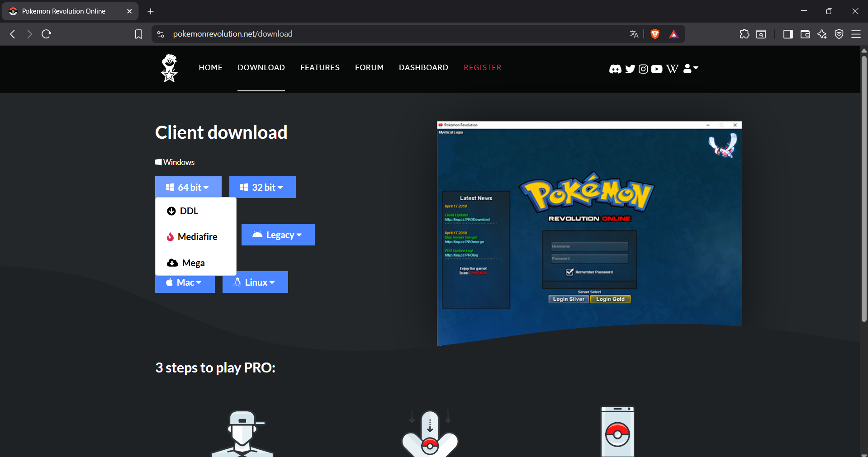Open the Discord icon link
Viewport: 868px width, 457px height.
point(615,69)
